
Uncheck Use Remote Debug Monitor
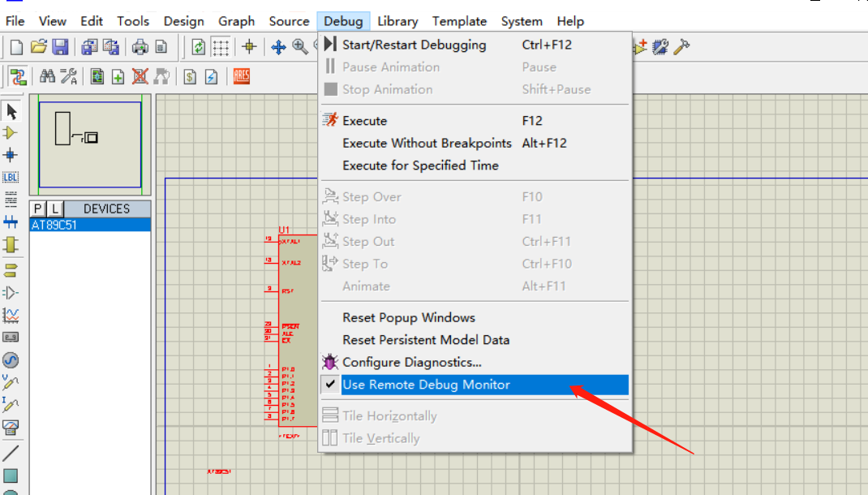[x=475, y=385]
